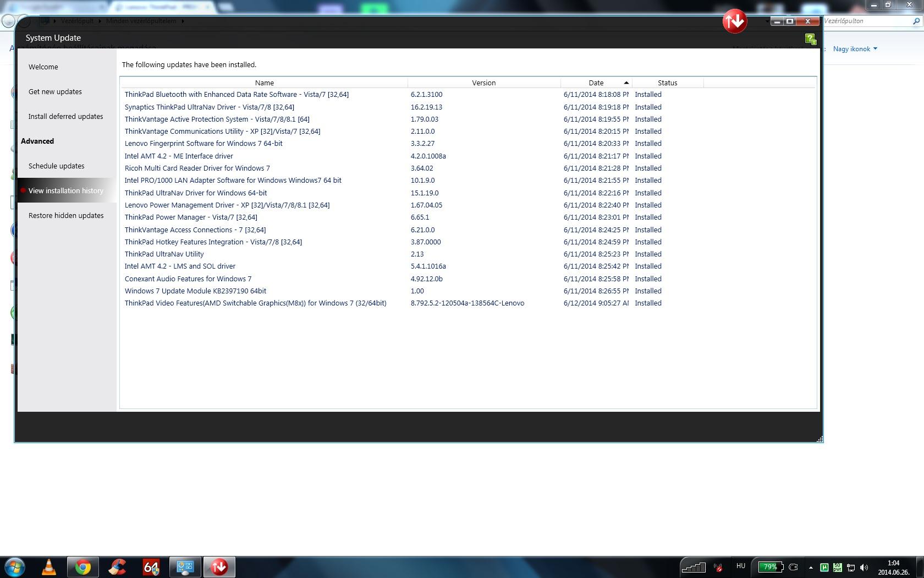Sort list by Version column header
This screenshot has height=578, width=924.
pyautogui.click(x=484, y=83)
